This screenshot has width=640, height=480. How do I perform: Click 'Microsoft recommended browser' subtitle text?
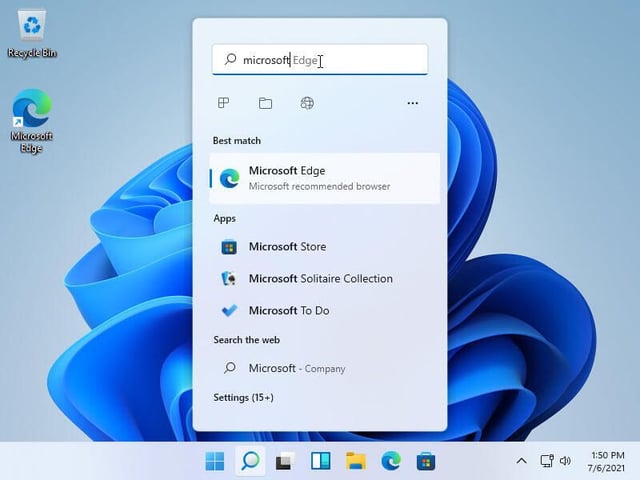pos(320,186)
